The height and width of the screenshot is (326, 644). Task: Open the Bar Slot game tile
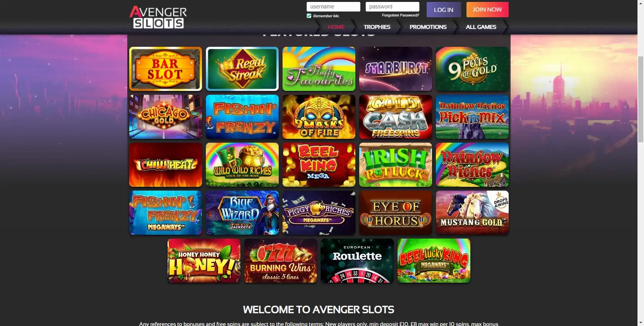166,69
